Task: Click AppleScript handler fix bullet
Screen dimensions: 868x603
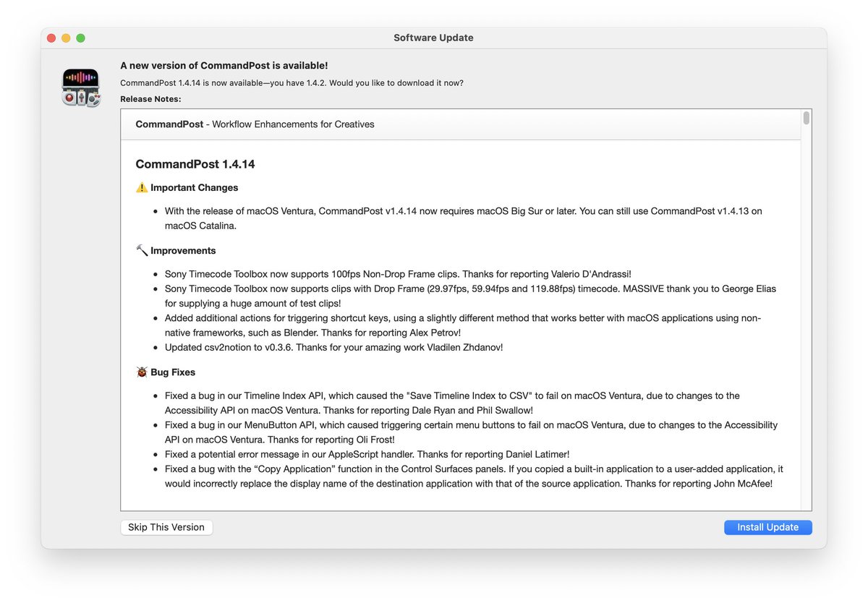Action: tap(367, 454)
